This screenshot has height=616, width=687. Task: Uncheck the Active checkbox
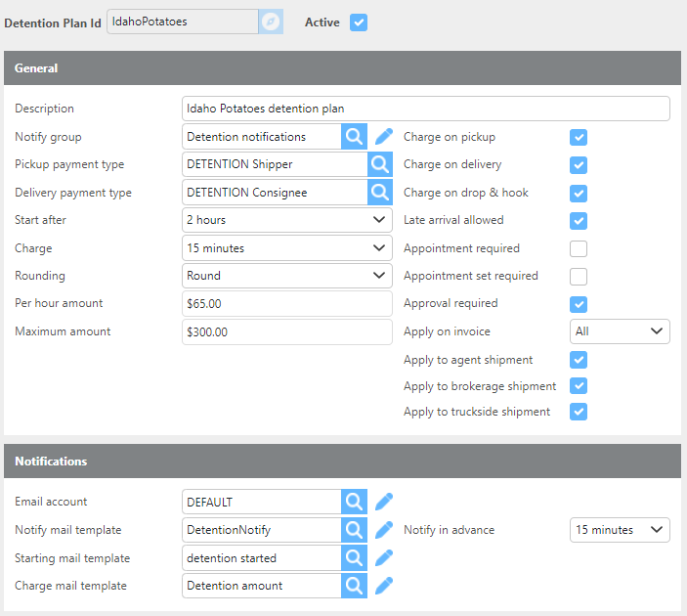[359, 22]
